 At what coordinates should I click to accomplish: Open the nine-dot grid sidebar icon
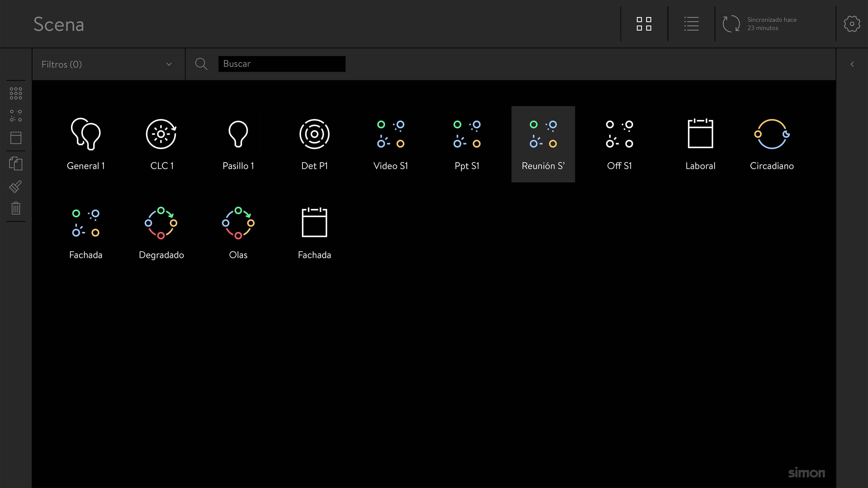point(16,93)
